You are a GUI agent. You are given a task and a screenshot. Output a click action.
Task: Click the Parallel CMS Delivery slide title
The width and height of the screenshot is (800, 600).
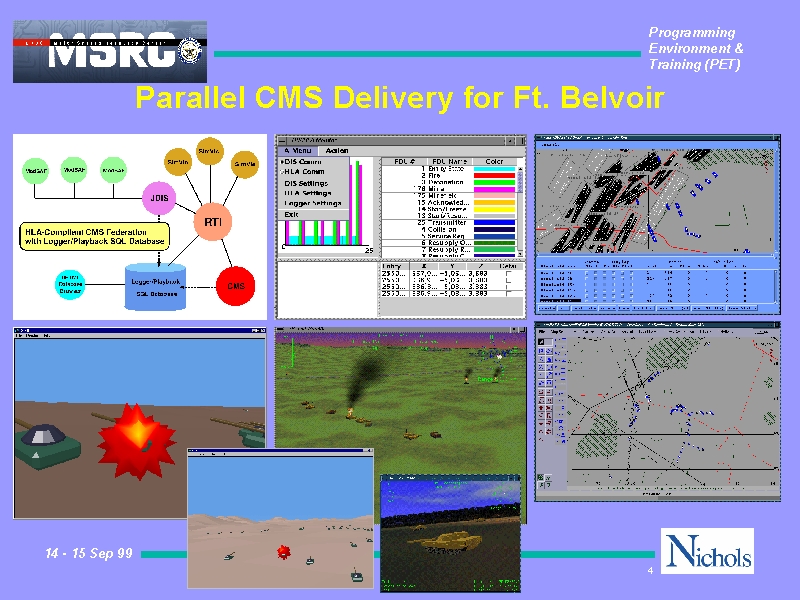(x=400, y=97)
